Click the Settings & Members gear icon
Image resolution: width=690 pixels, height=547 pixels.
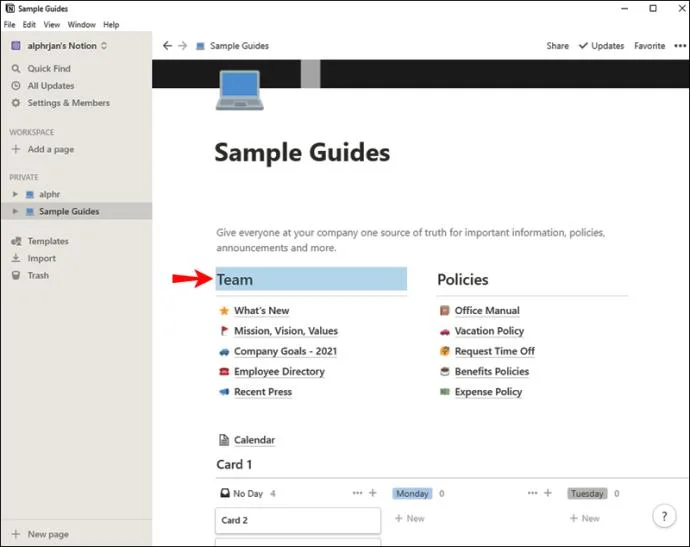[x=16, y=103]
